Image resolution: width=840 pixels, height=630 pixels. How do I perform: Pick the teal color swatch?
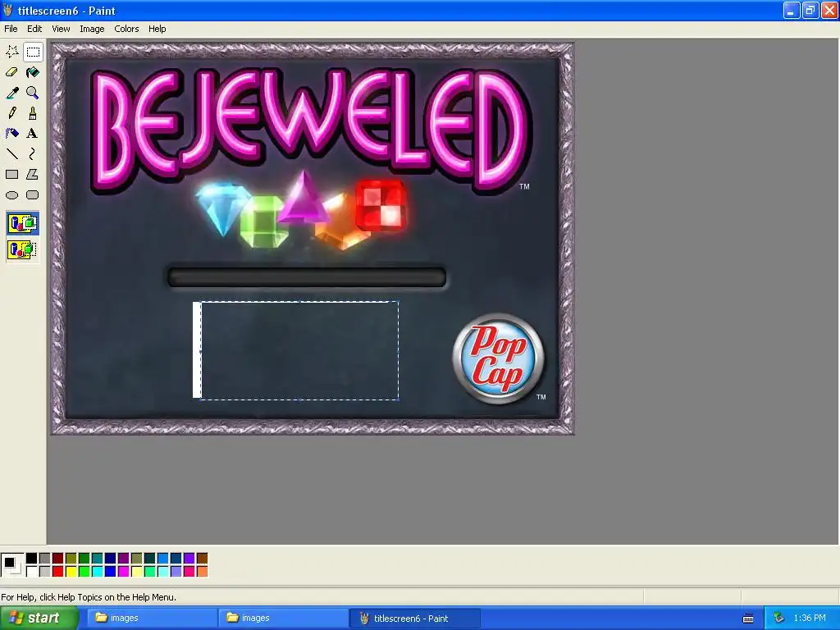pos(98,559)
